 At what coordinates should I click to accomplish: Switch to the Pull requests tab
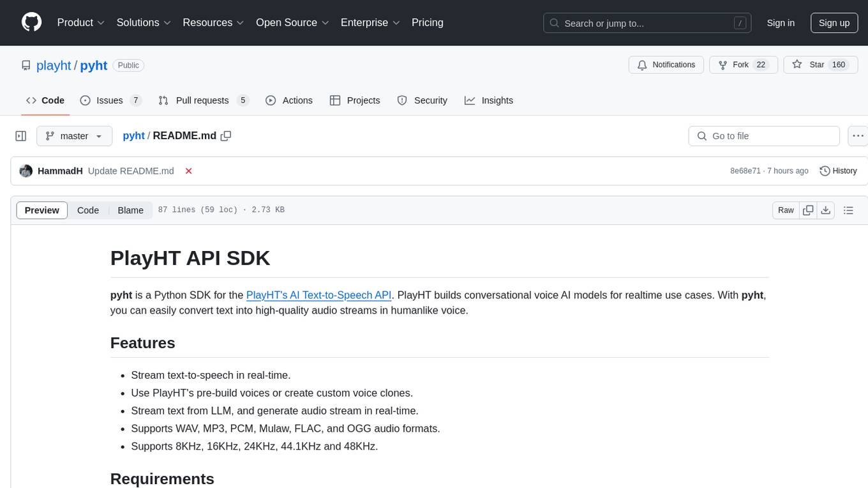tap(202, 100)
